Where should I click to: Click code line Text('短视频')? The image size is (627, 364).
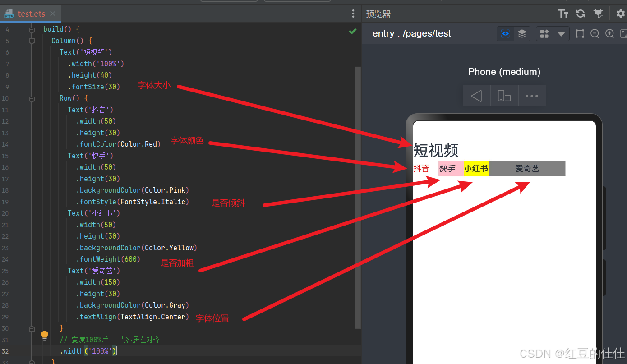click(86, 52)
